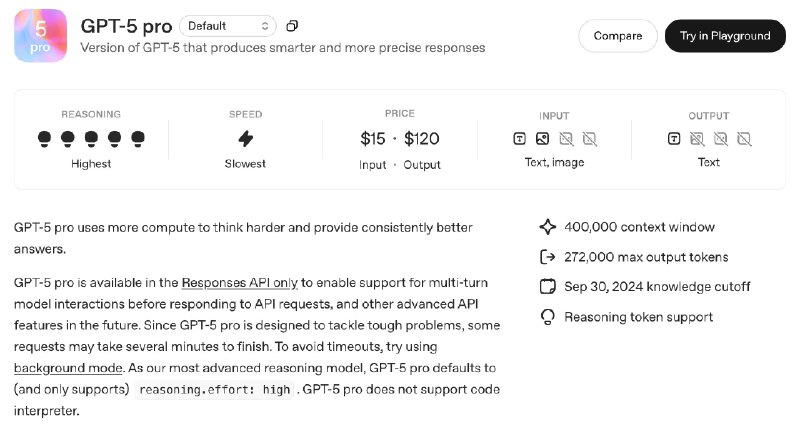Click the GPT-5 pro title heading
Image resolution: width=800 pixels, height=426 pixels.
point(126,26)
